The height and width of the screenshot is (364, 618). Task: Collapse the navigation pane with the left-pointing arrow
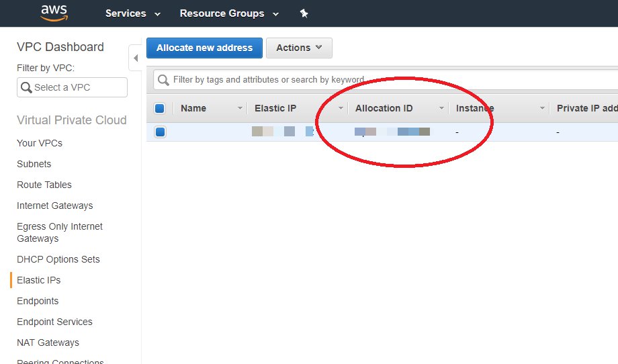click(136, 58)
